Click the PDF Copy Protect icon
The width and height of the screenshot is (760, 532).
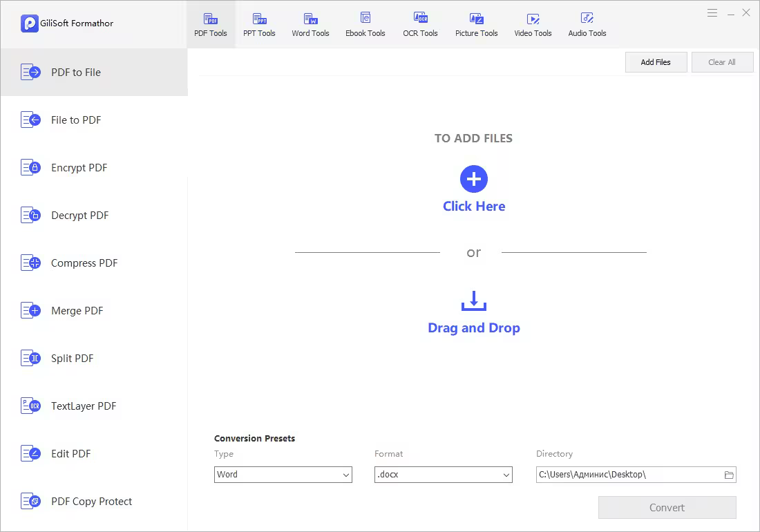[x=30, y=502]
